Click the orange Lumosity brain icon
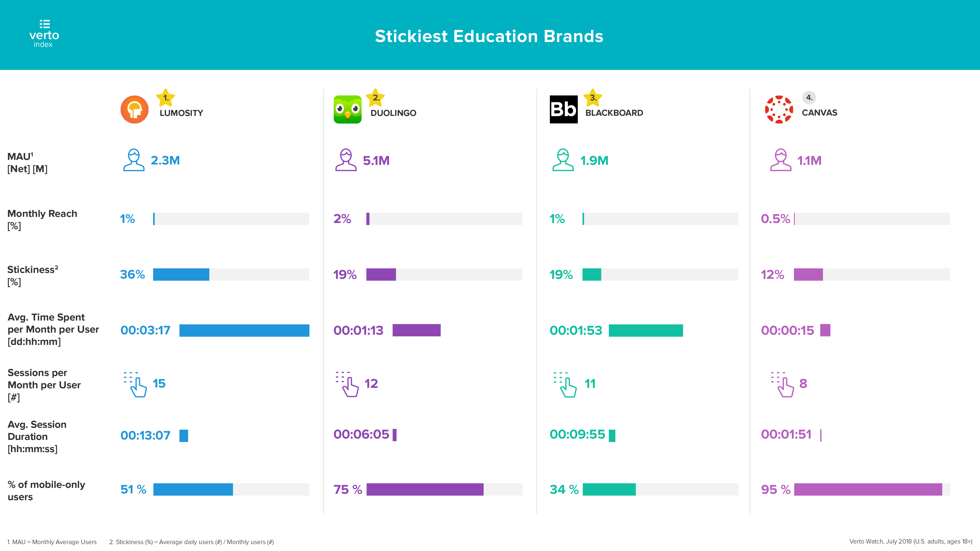Screen dimensions: 980x551 (134, 110)
